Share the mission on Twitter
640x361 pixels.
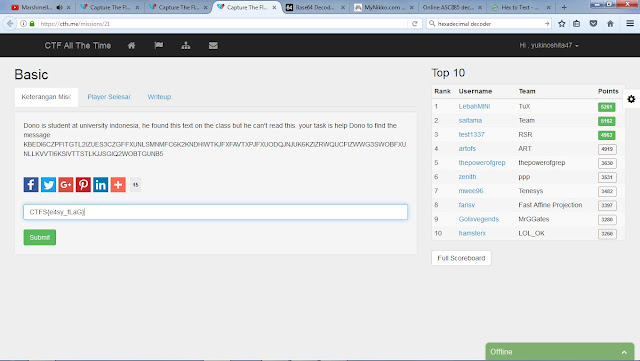48,185
